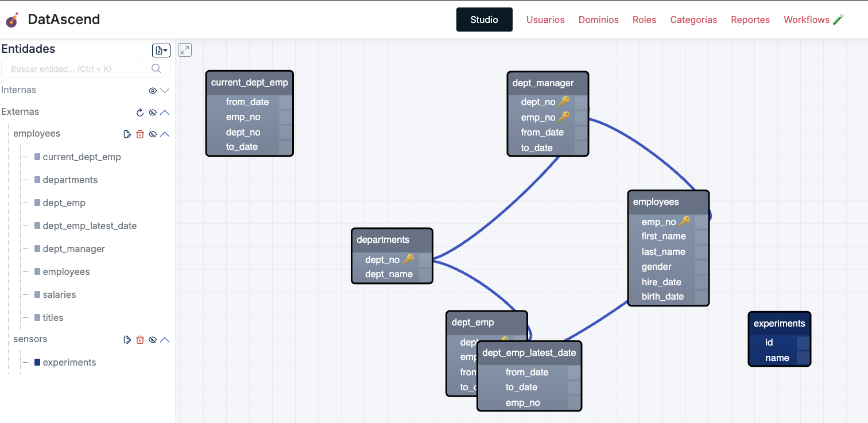Edit the sensors data source
Viewport: 868px width, 423px height.
tap(127, 340)
